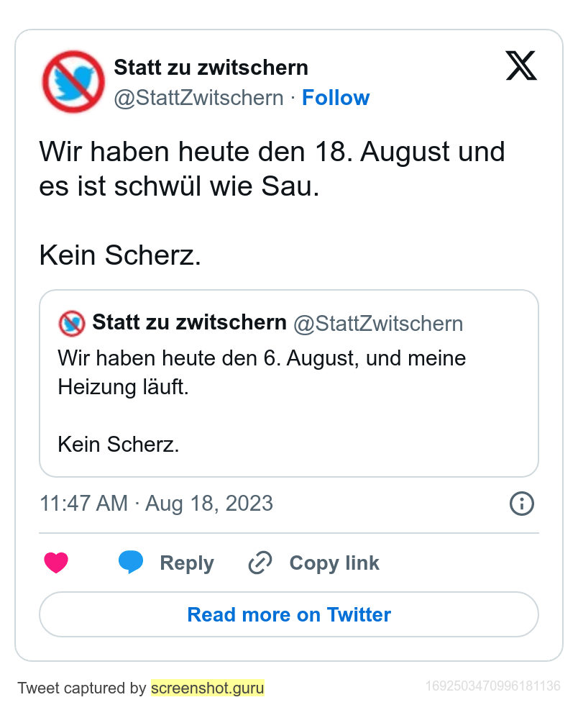Click the Reply text label
The height and width of the screenshot is (728, 578).
(x=187, y=563)
